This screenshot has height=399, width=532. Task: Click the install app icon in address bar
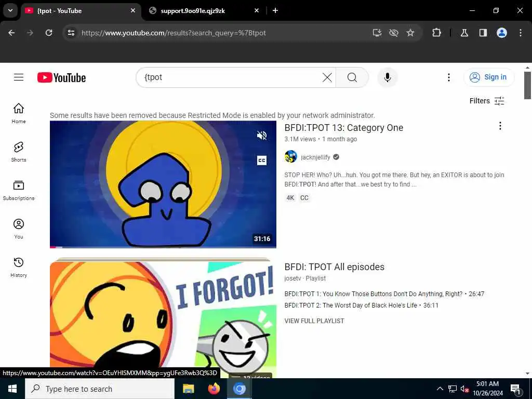[x=377, y=33]
